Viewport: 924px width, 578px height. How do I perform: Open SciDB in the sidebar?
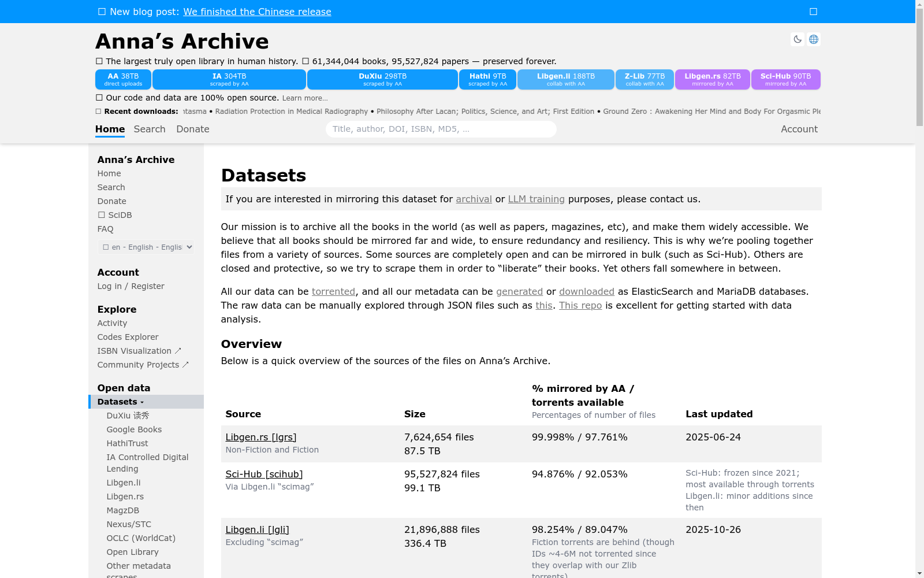point(114,215)
